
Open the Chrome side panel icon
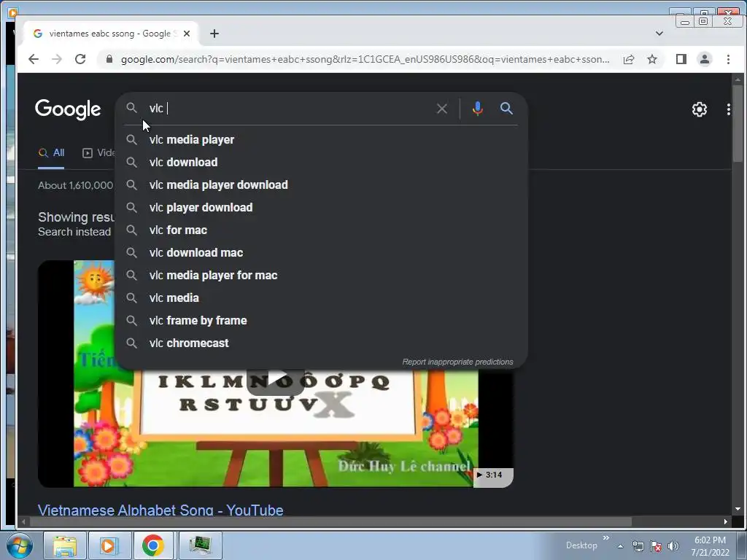tap(681, 59)
